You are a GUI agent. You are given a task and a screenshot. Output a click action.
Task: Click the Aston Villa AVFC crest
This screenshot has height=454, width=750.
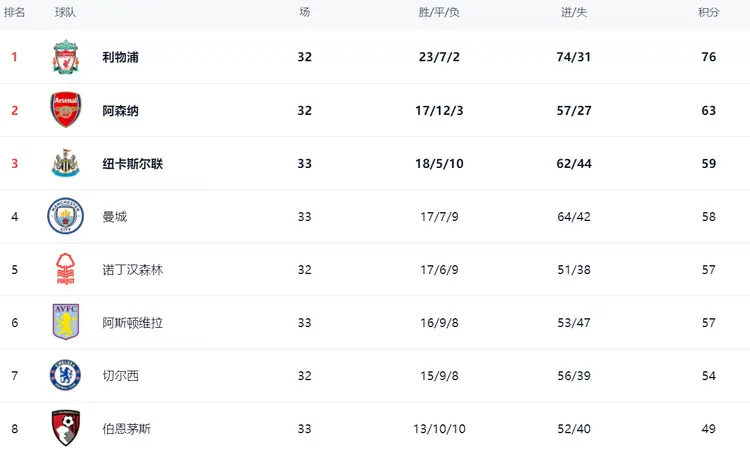[66, 322]
